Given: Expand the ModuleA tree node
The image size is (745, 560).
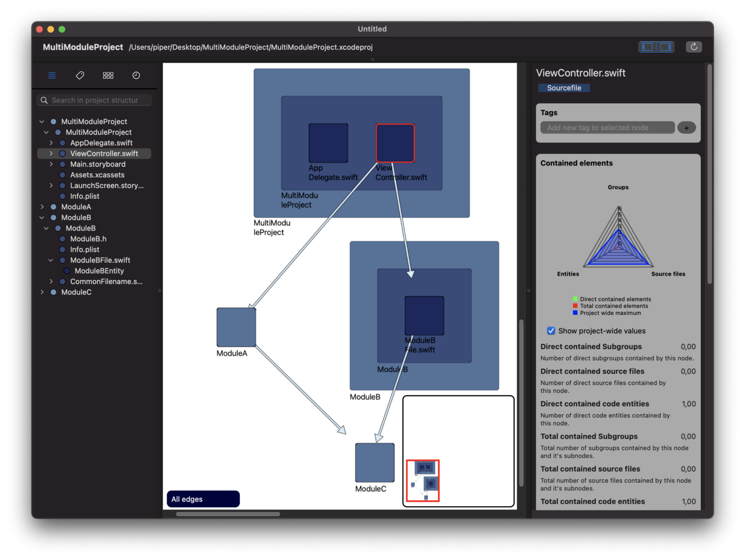Looking at the screenshot, I should pyautogui.click(x=42, y=207).
